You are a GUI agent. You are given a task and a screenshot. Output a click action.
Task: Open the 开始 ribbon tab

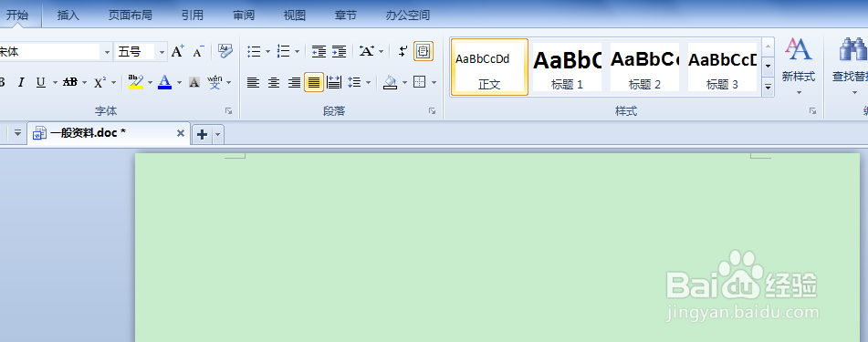point(17,15)
